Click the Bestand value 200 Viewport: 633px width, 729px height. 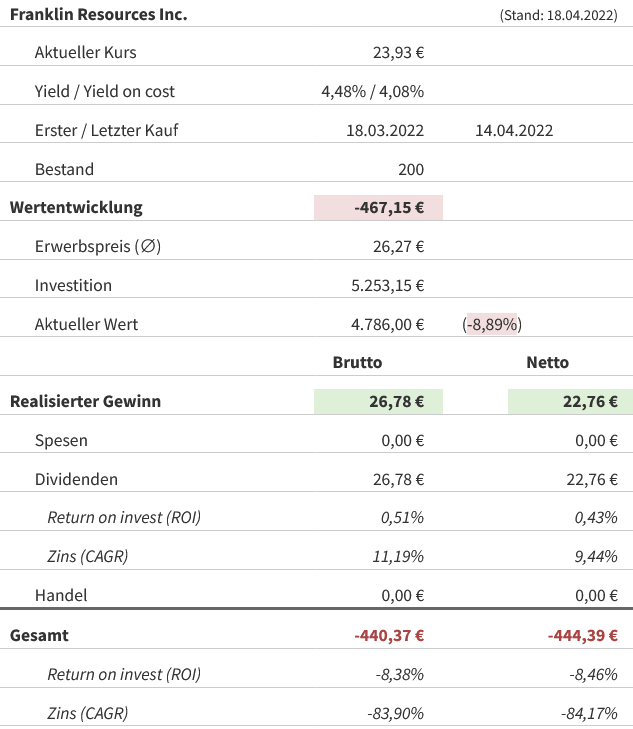pyautogui.click(x=410, y=169)
